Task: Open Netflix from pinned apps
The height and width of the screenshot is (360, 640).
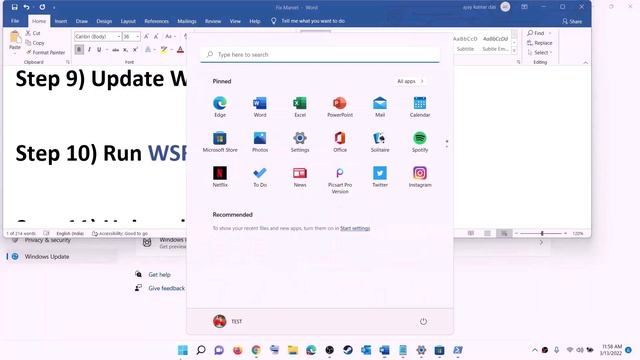Action: [x=220, y=177]
